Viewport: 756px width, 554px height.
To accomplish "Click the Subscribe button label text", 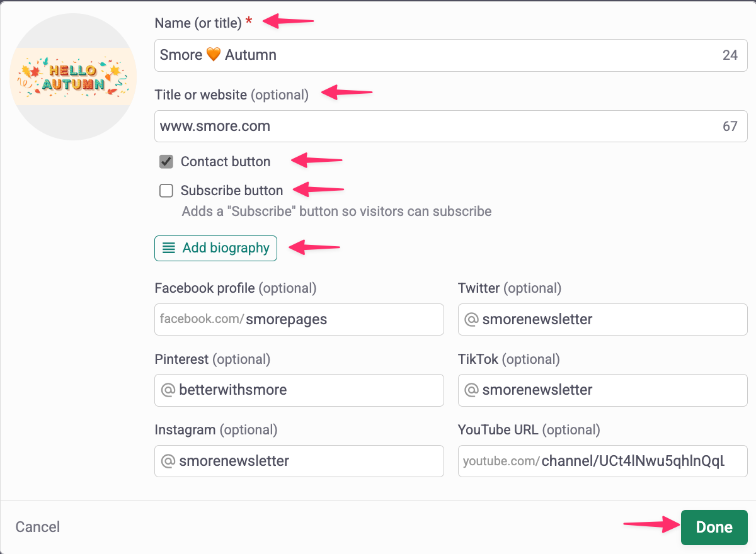I will 232,191.
